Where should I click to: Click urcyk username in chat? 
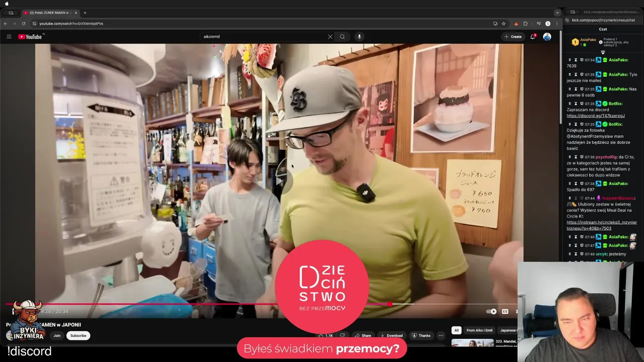tap(602, 254)
